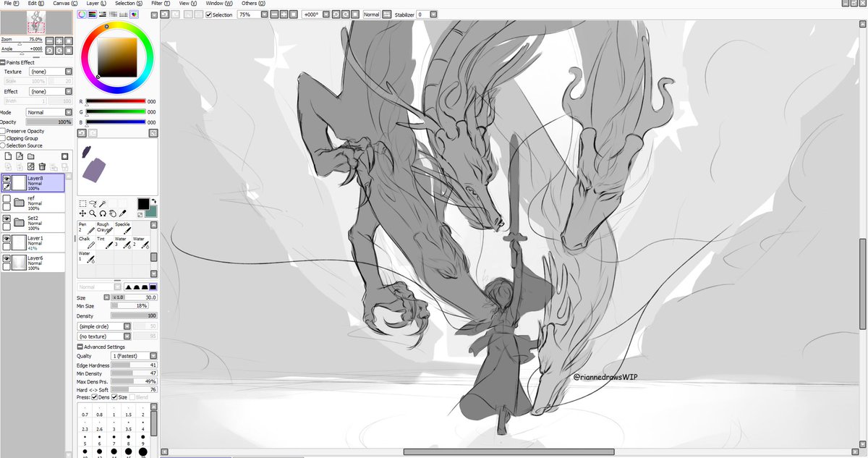Show the color wheel panel
Viewport: 868px width, 458px height.
(82, 14)
